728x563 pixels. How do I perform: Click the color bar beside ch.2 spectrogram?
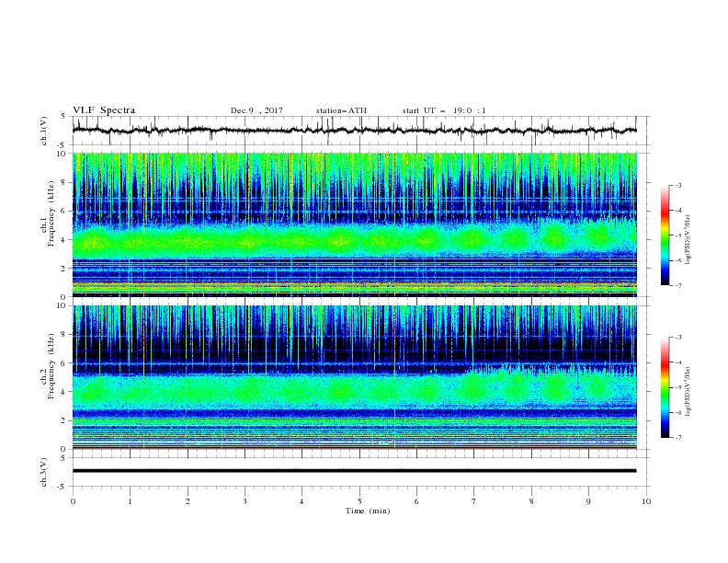(665, 387)
